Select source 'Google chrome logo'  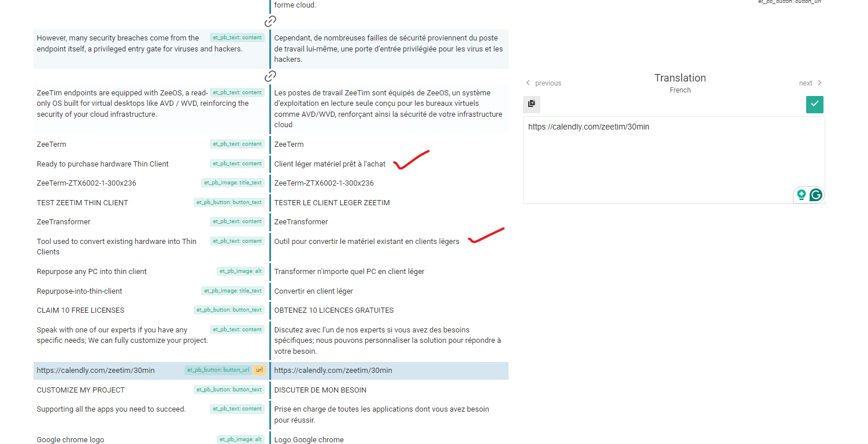[x=71, y=440]
